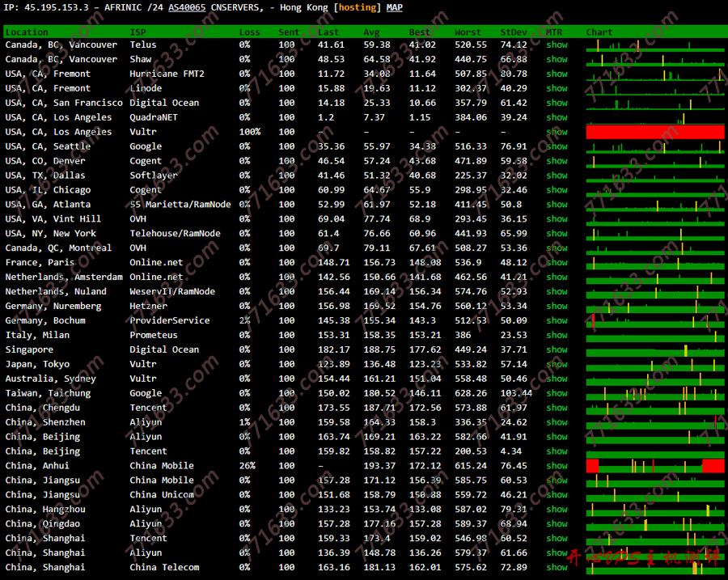
Task: Show MTR for Anhui China Mobile row
Action: 557,466
